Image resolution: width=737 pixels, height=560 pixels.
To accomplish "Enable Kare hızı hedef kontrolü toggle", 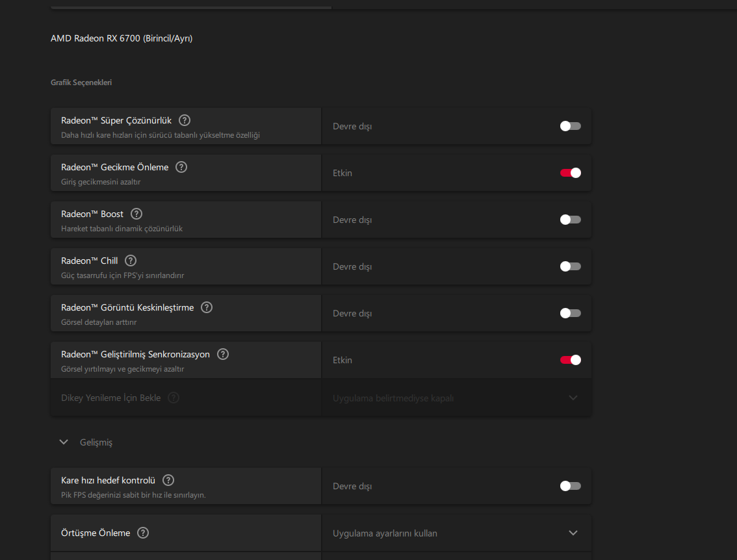I will (x=570, y=486).
